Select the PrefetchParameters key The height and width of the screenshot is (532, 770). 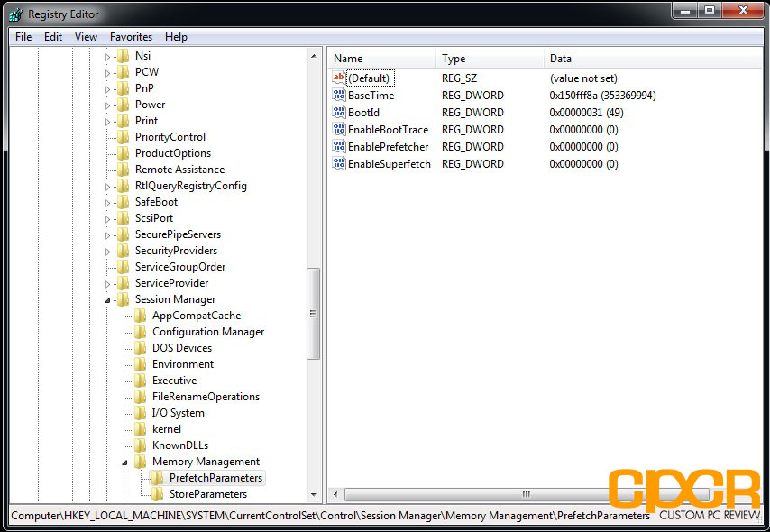pos(215,478)
